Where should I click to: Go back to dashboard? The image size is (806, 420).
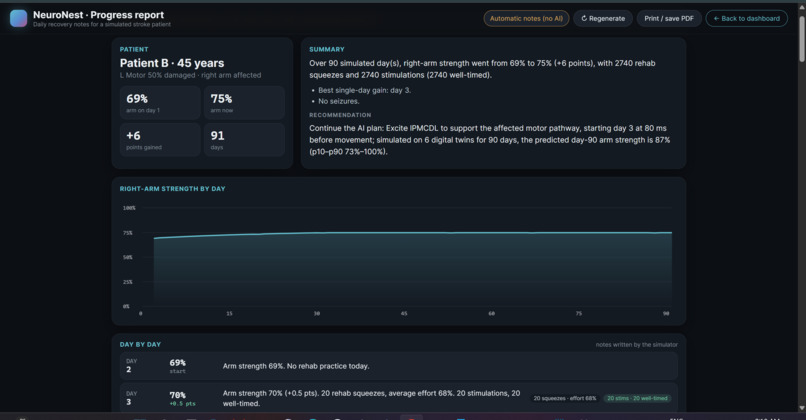(746, 19)
